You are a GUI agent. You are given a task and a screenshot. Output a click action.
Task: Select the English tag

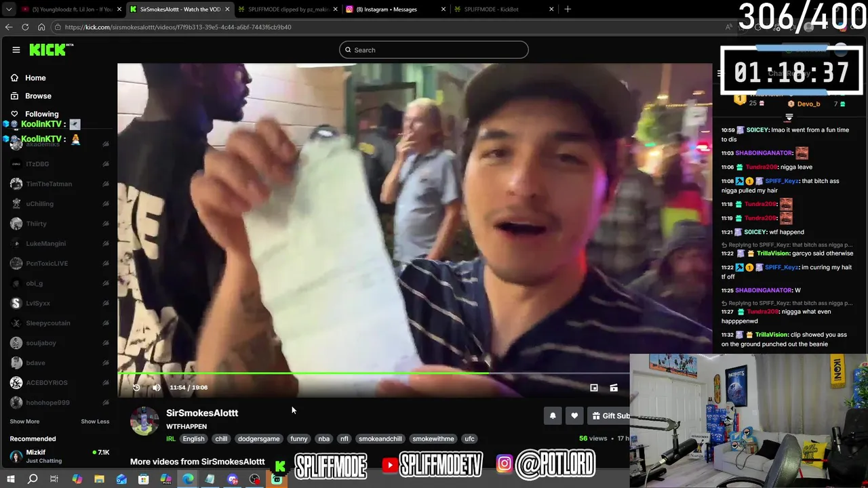193,439
